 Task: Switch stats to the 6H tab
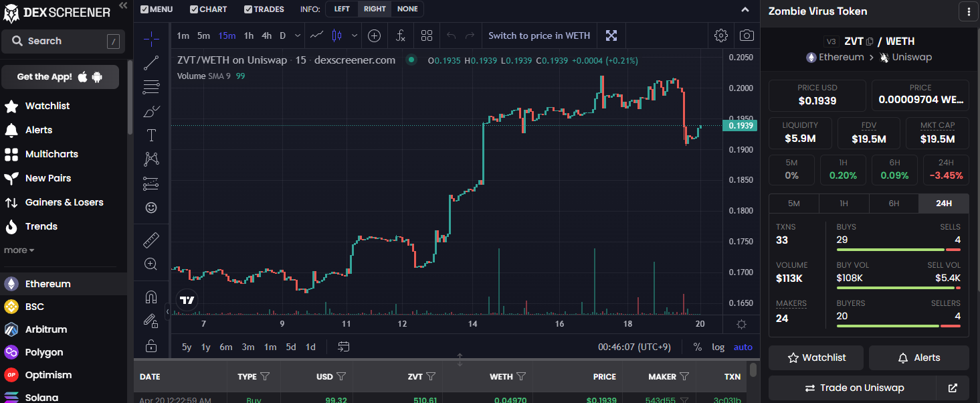(894, 204)
